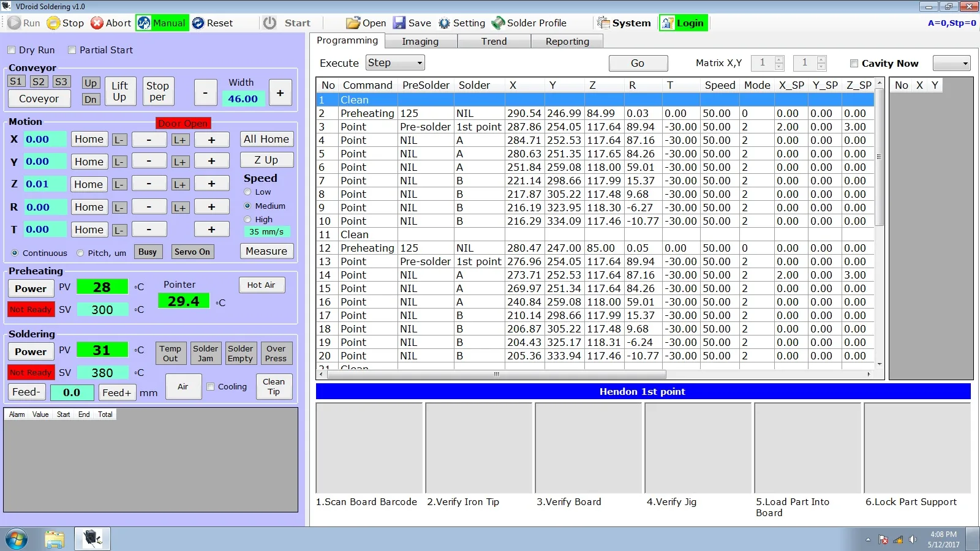The image size is (980, 551).
Task: Open a file with Open icon
Action: tap(353, 23)
